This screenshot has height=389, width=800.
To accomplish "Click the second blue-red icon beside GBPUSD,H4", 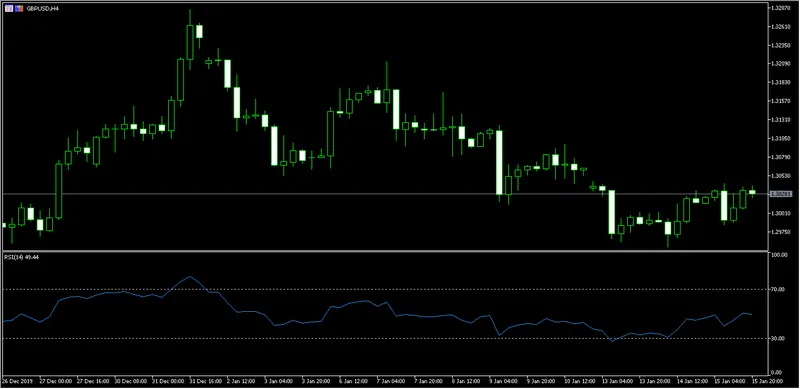I will click(x=19, y=9).
